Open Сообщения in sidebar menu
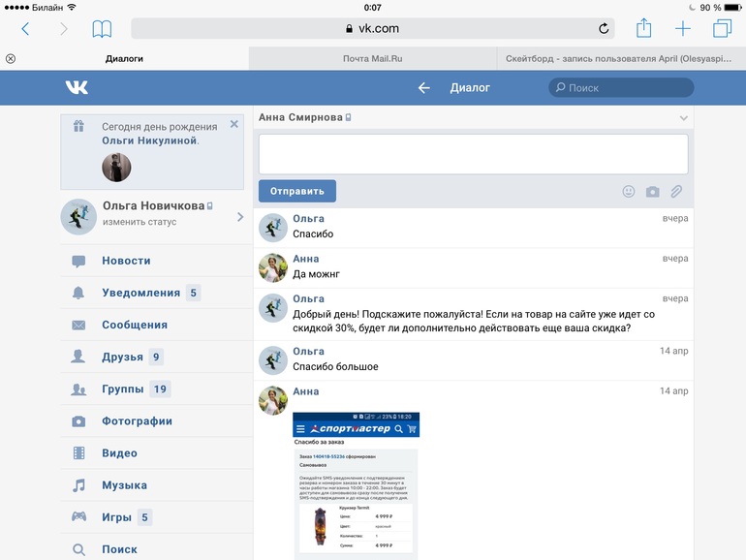 click(x=135, y=325)
